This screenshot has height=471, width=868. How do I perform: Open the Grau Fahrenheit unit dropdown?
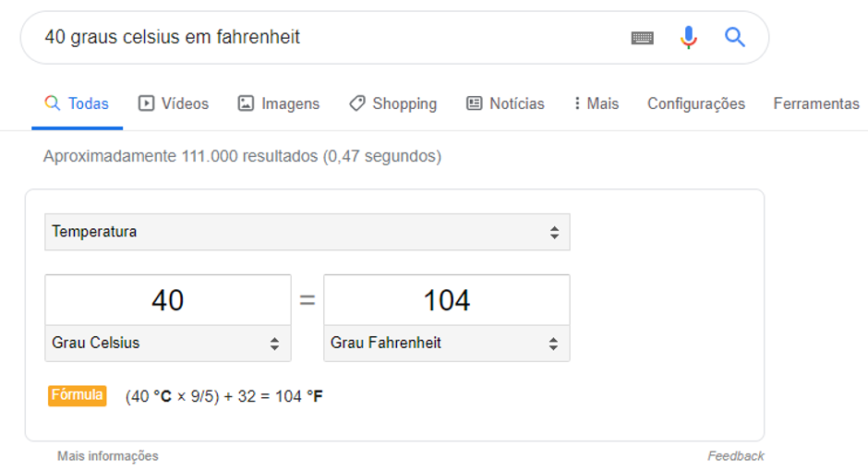(x=446, y=344)
